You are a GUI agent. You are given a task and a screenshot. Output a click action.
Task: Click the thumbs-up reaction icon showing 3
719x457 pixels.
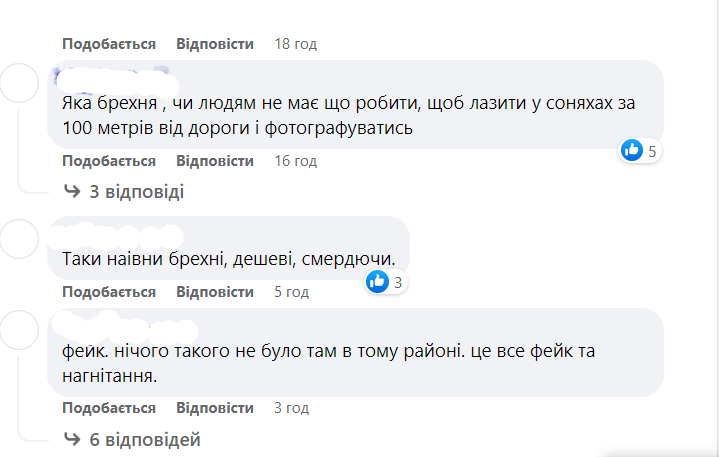click(x=378, y=282)
